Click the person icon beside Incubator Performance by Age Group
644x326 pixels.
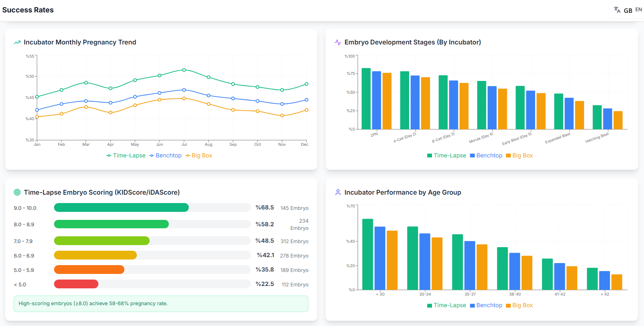pos(338,192)
